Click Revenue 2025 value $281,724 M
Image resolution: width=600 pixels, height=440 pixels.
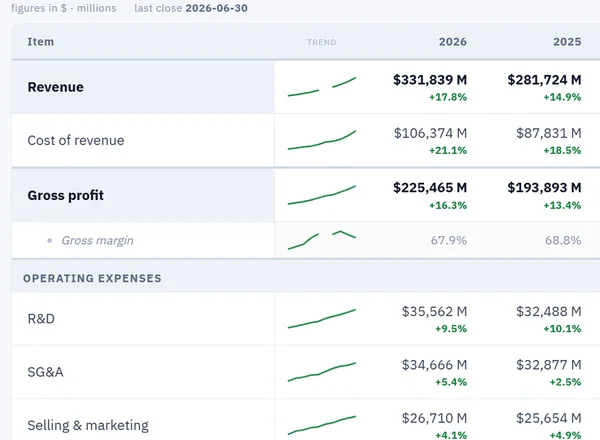pos(544,80)
